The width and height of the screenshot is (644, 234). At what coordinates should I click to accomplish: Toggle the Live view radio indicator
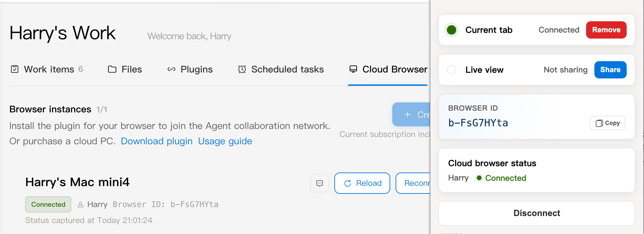point(452,70)
